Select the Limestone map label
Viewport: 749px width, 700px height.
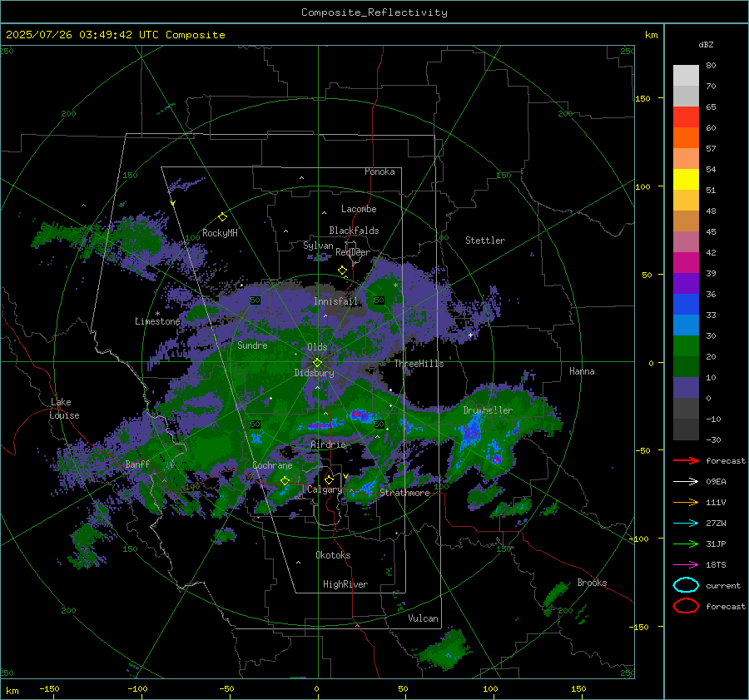[x=157, y=321]
